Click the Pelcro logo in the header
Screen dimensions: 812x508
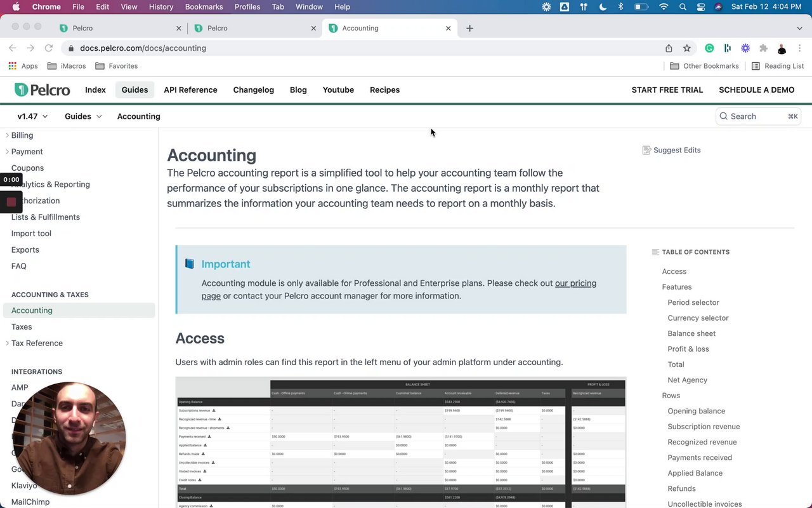[x=42, y=90]
